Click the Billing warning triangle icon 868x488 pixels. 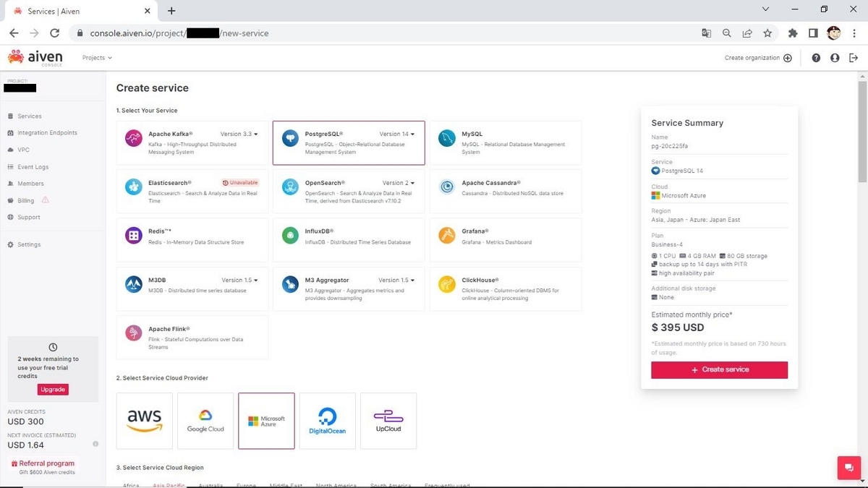point(46,200)
